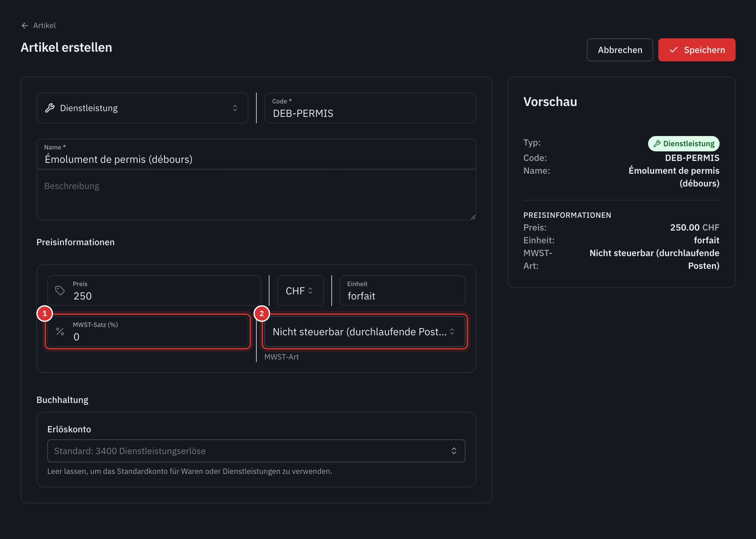The height and width of the screenshot is (539, 756).
Task: Click the Preis field showing 250
Action: [154, 290]
